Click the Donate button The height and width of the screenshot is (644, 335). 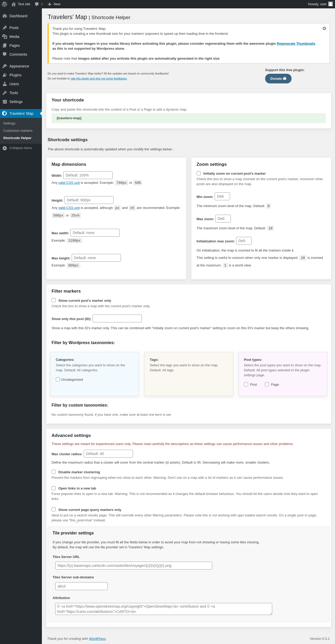[x=278, y=79]
